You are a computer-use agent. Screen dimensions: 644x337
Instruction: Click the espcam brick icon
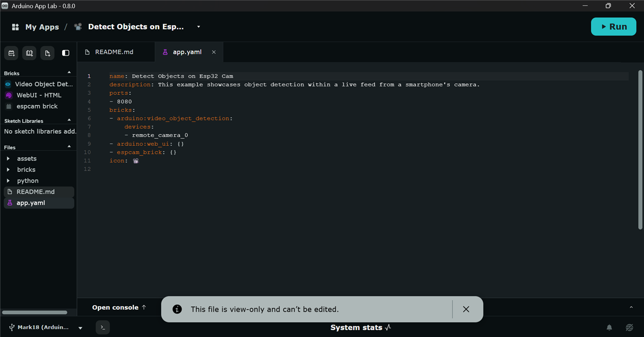click(8, 106)
